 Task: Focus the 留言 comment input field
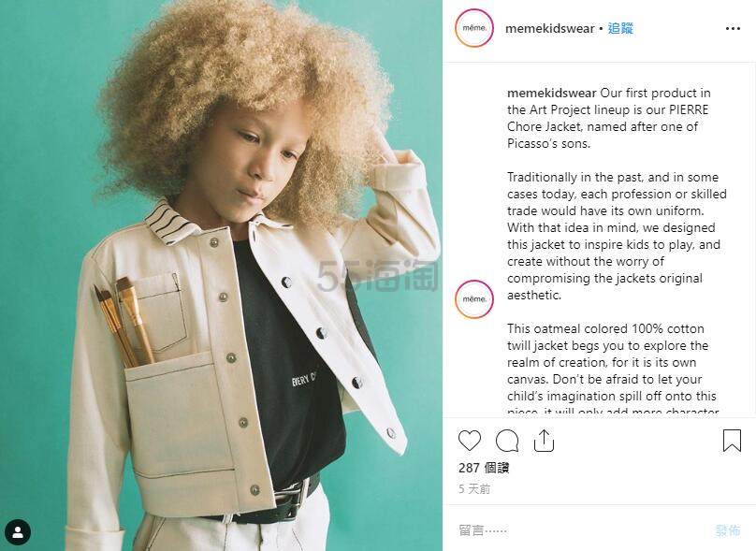(578, 530)
